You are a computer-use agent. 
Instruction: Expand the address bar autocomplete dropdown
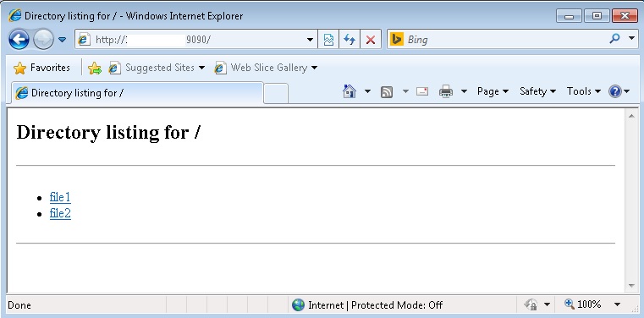(310, 40)
